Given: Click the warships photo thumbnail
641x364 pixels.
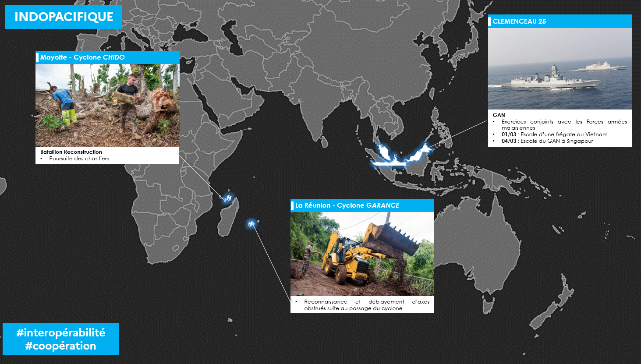Looking at the screenshot, I should click(560, 69).
